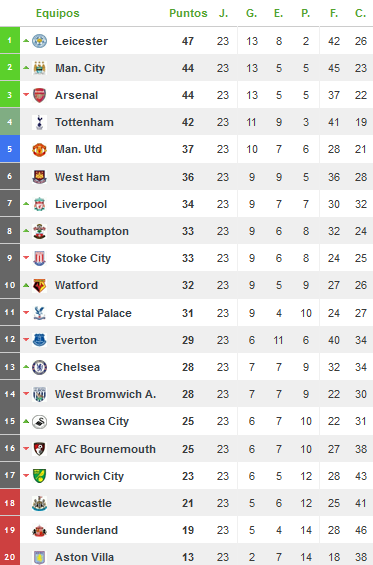Click the Aston Villa crest icon
The width and height of the screenshot is (373, 565).
pos(39,557)
